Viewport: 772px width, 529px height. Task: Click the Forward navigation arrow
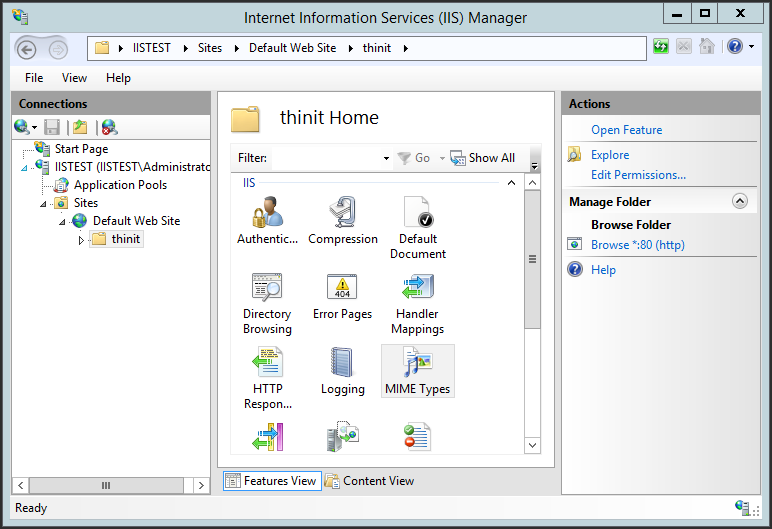click(x=58, y=49)
